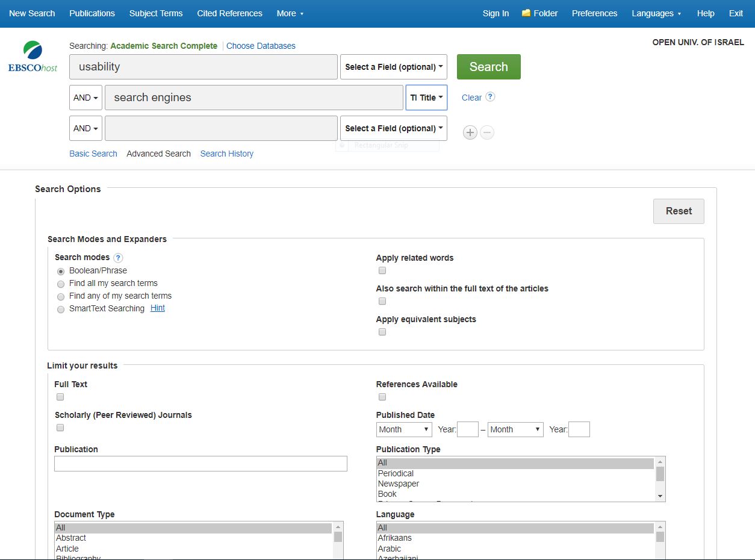
Task: Open the TI Title field dropdown
Action: pyautogui.click(x=426, y=98)
